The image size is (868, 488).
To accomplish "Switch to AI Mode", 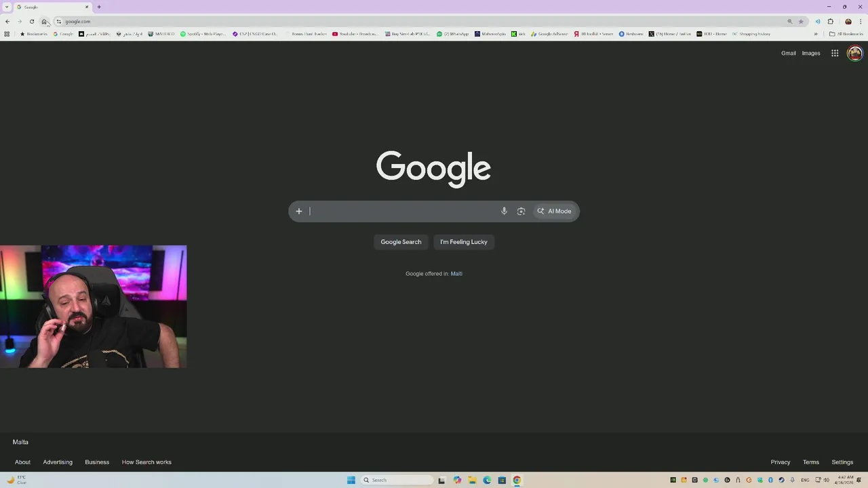I will pyautogui.click(x=555, y=211).
